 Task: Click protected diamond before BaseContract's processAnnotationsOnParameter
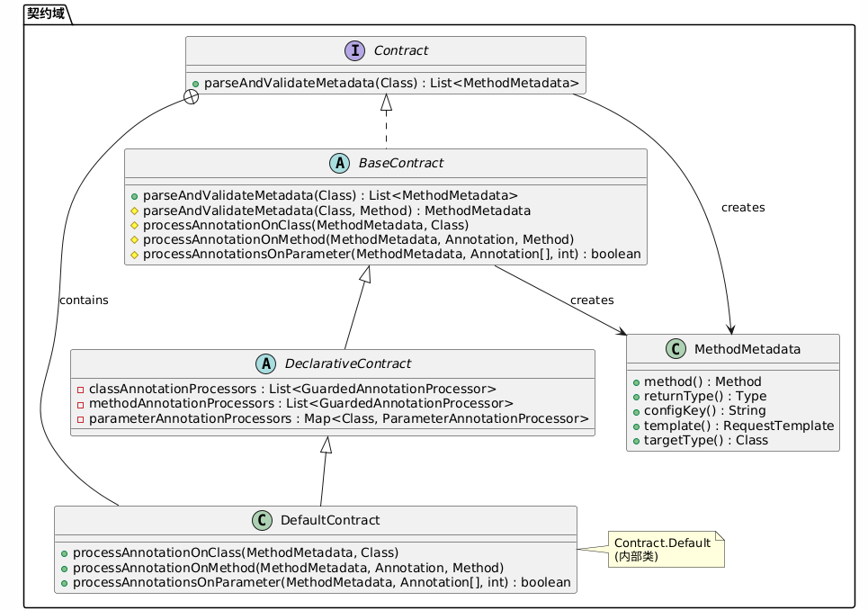click(134, 255)
